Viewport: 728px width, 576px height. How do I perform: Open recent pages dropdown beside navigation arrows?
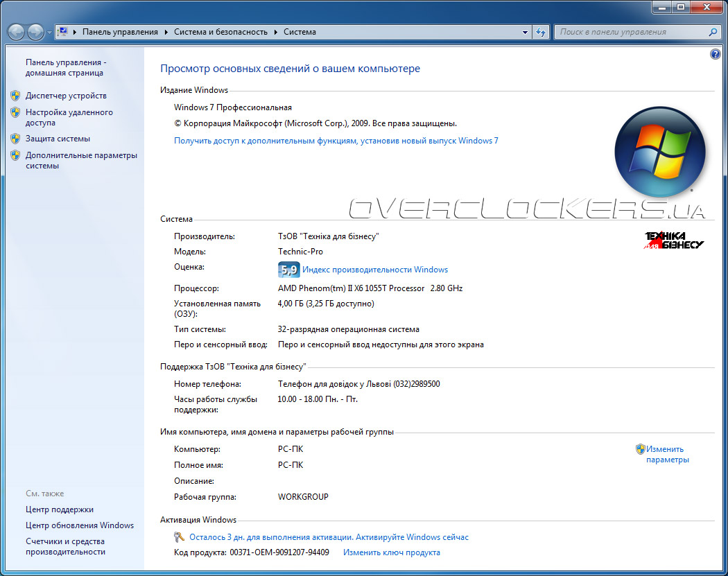coord(49,33)
